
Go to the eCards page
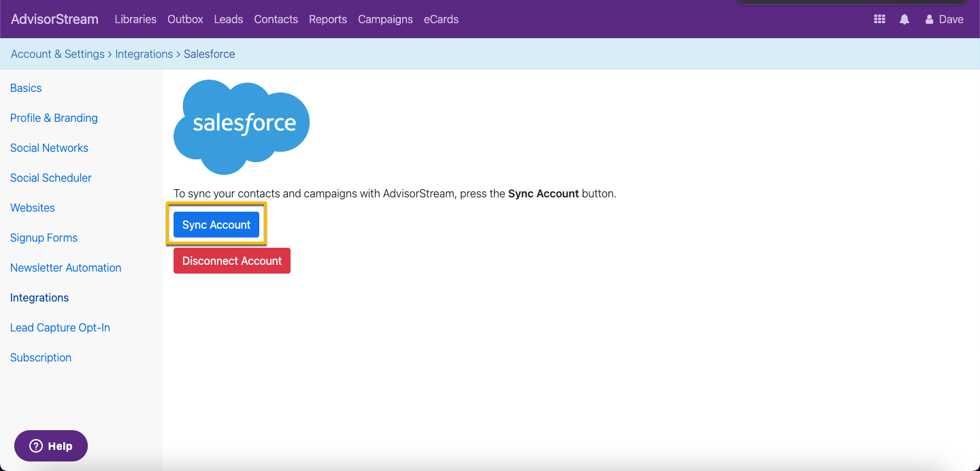coord(441,19)
